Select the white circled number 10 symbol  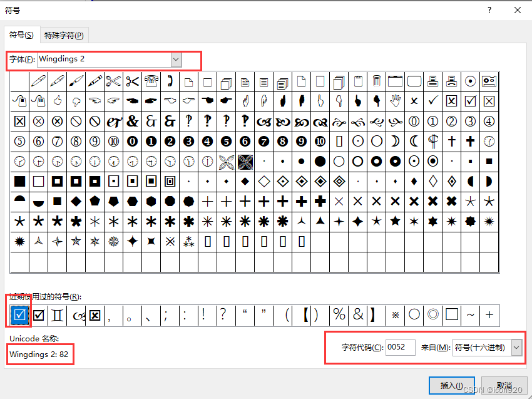[x=113, y=142]
